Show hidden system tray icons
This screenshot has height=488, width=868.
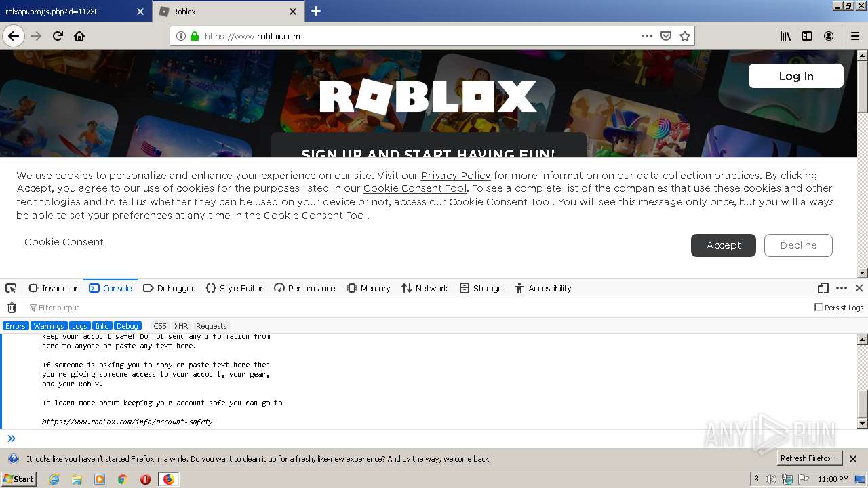(757, 479)
